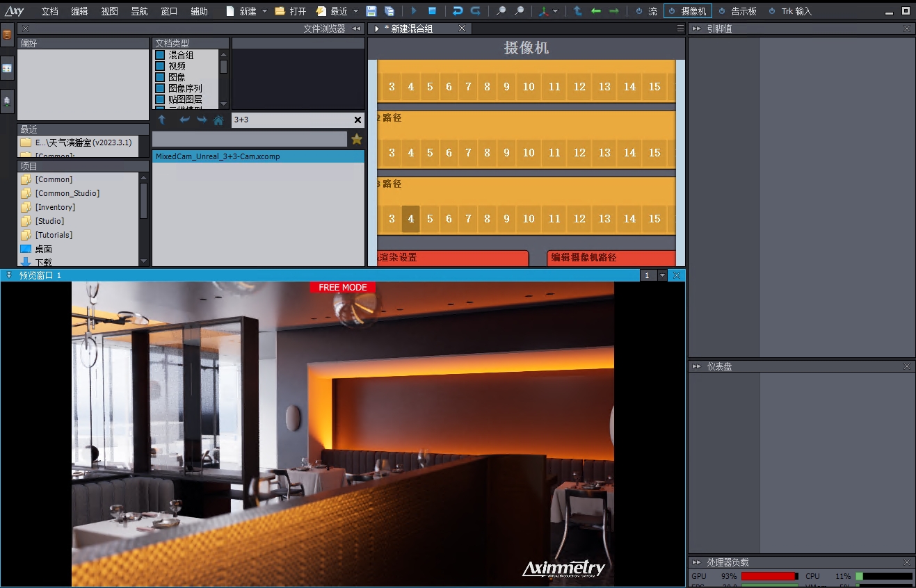Save the compound with the floppy icon
This screenshot has height=588, width=916.
point(371,11)
